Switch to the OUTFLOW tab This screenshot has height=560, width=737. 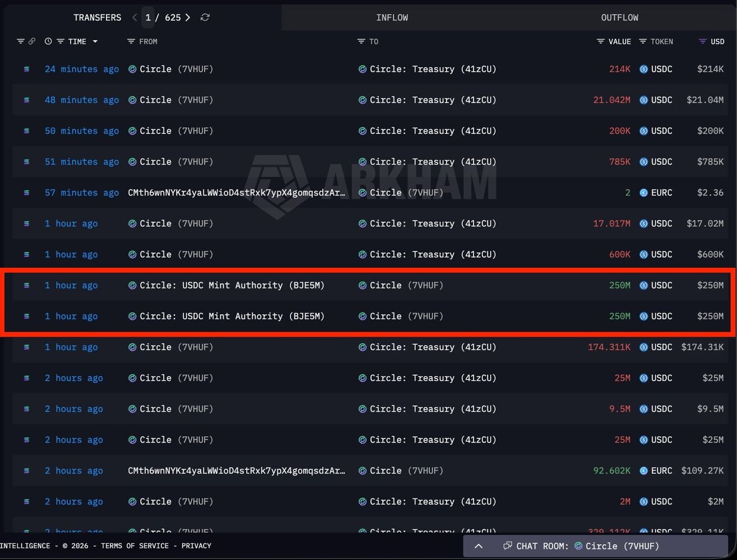tap(619, 17)
